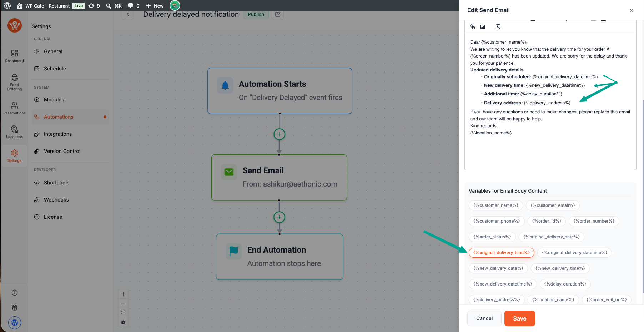Add step after Automation Starts

pos(279,134)
